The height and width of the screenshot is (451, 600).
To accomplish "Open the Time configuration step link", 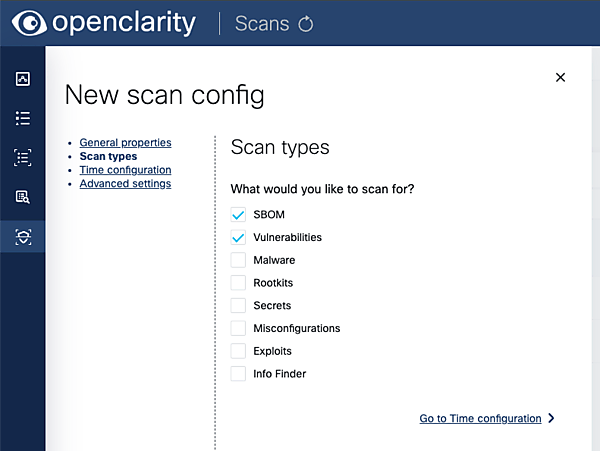I will click(x=125, y=170).
